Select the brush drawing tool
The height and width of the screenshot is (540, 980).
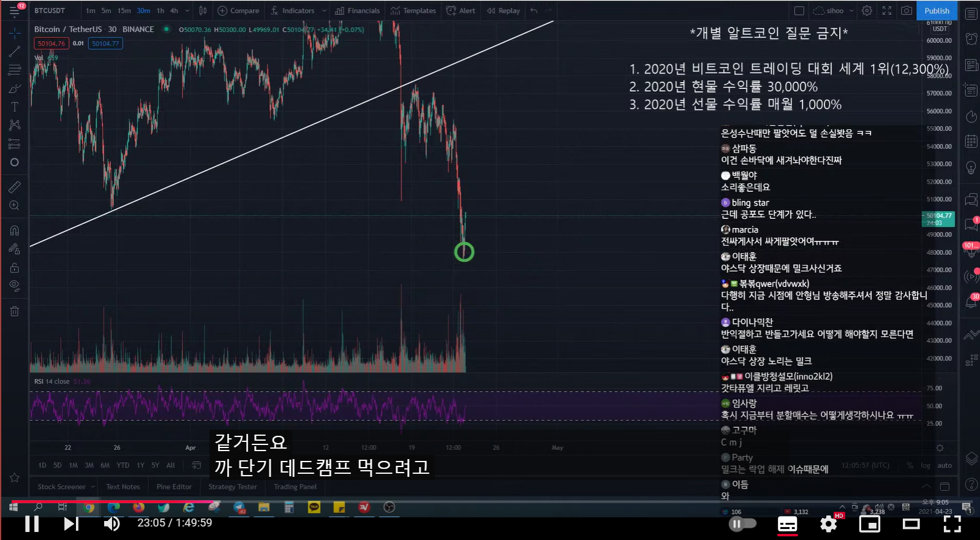coord(15,89)
